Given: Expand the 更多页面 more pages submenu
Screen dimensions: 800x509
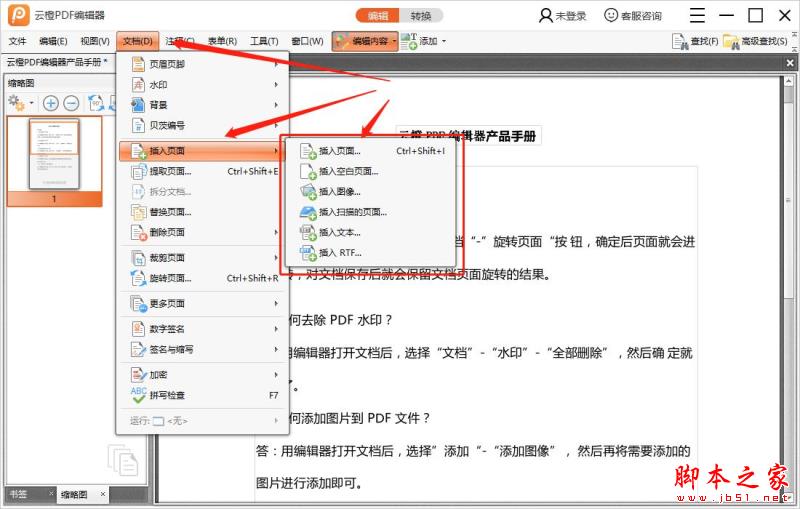Looking at the screenshot, I should (204, 303).
